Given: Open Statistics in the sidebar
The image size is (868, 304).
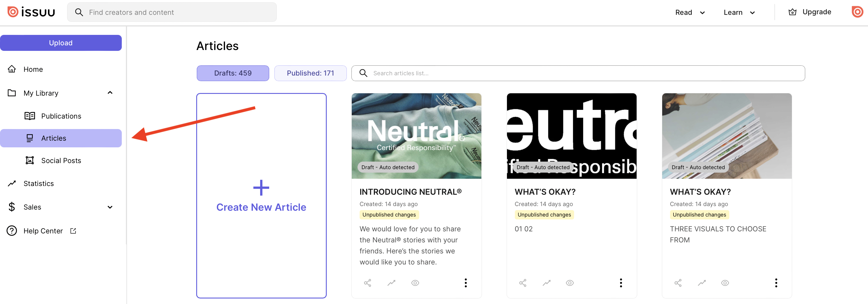Looking at the screenshot, I should point(39,184).
